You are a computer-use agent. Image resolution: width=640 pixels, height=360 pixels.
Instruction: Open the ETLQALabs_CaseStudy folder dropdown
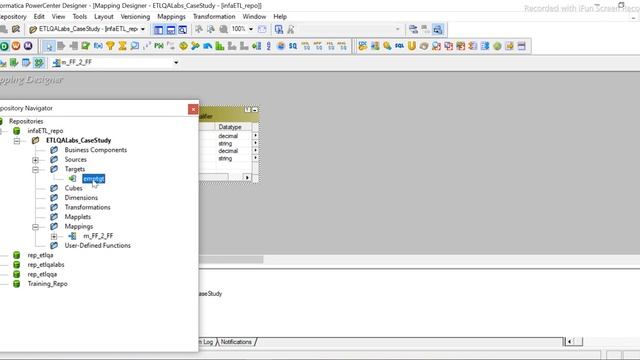click(142, 29)
